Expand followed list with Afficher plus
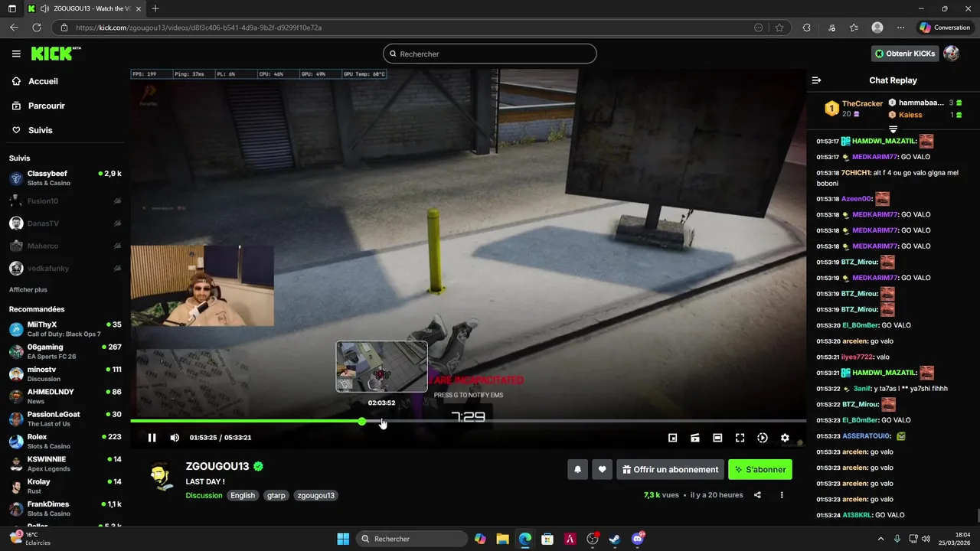This screenshot has height=551, width=980. coord(28,290)
